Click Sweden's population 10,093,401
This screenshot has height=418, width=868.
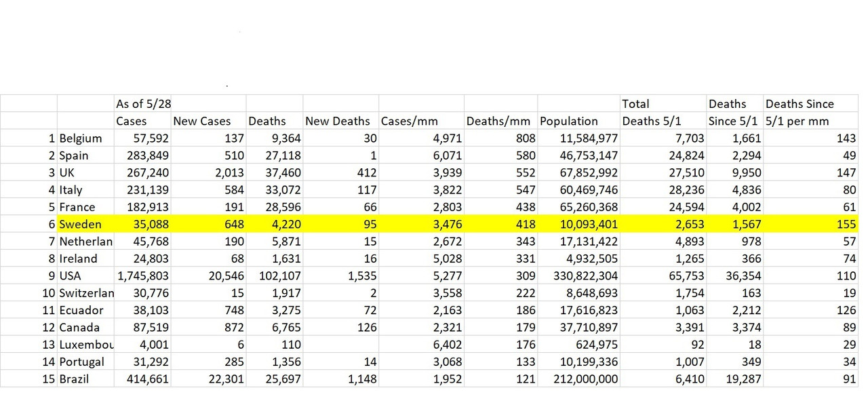tap(578, 224)
